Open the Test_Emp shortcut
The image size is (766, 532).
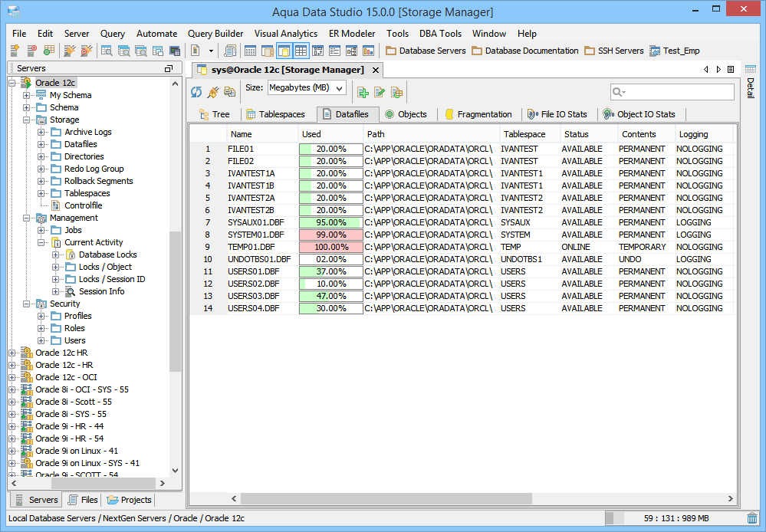click(675, 51)
